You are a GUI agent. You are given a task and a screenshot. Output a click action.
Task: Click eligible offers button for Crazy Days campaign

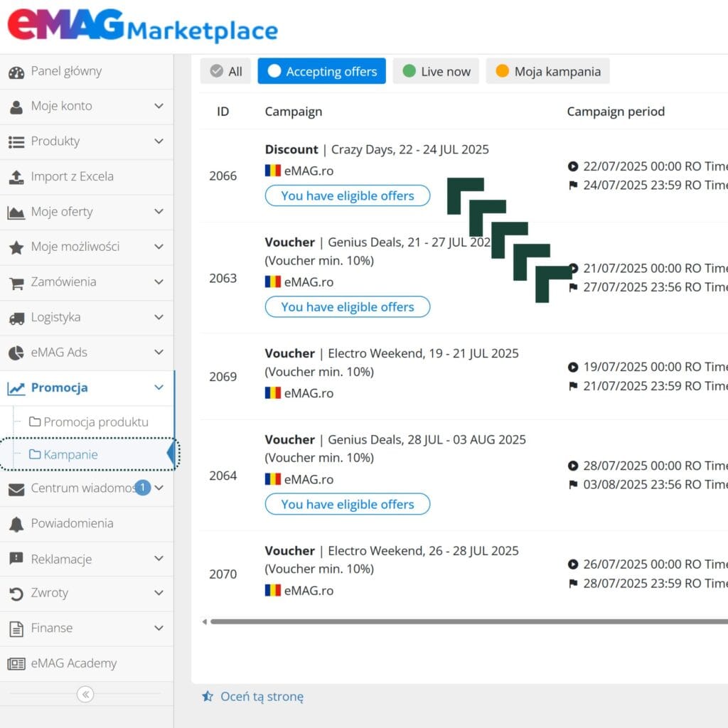[347, 196]
